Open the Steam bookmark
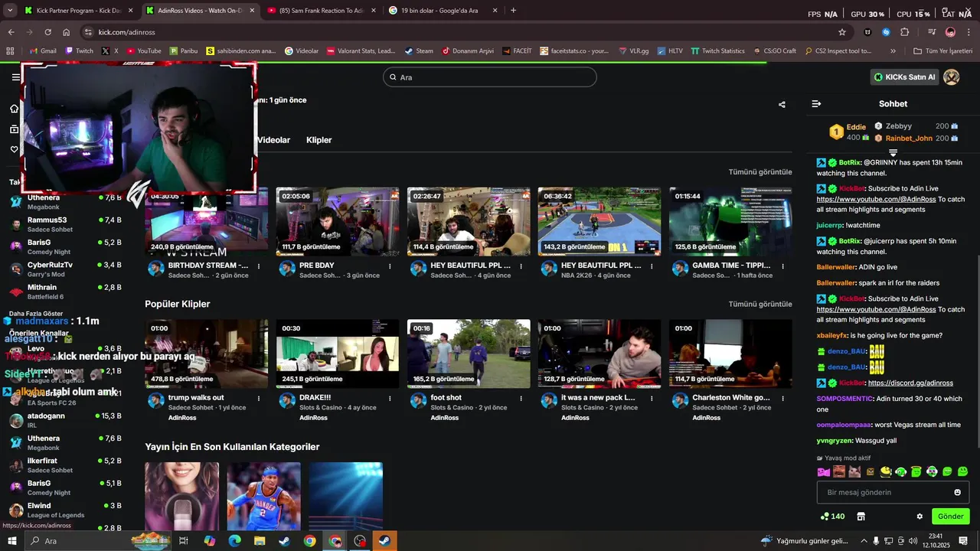This screenshot has width=980, height=551. (419, 51)
